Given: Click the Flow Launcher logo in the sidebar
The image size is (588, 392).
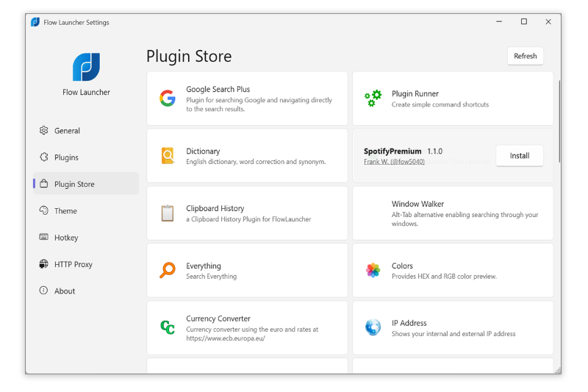Looking at the screenshot, I should click(86, 67).
